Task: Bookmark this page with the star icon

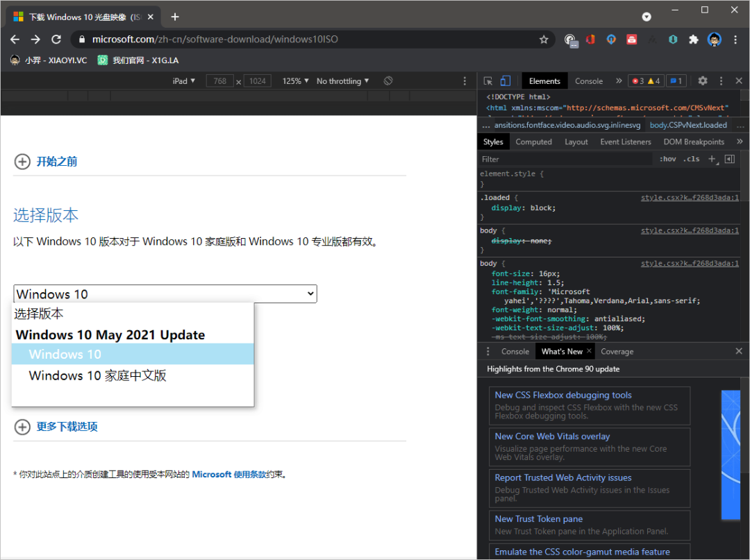Action: (544, 40)
